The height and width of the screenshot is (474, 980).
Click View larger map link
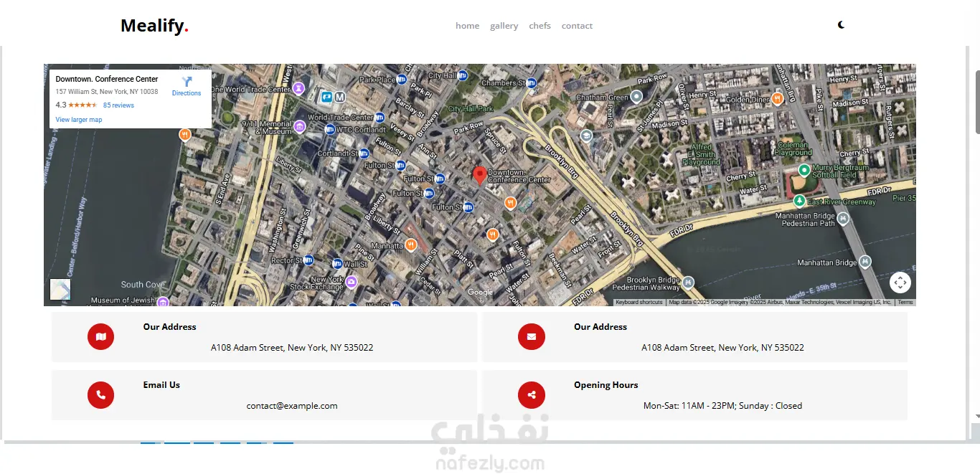click(79, 120)
